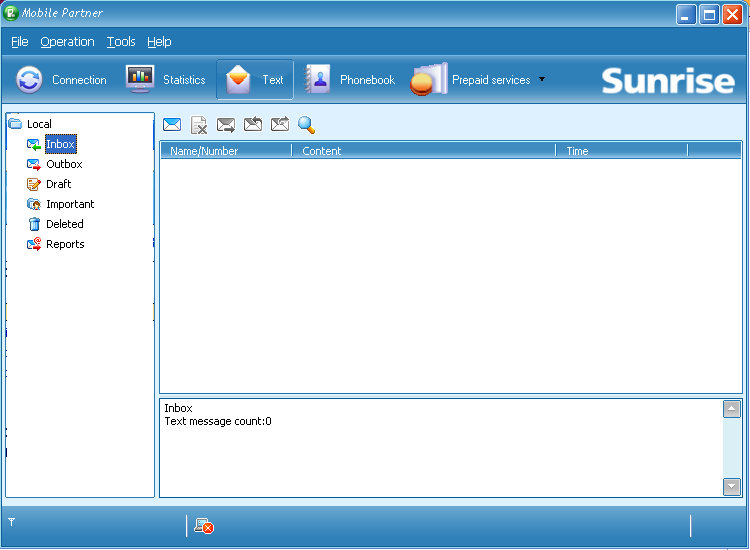Create a new message with envelope icon

tap(172, 125)
